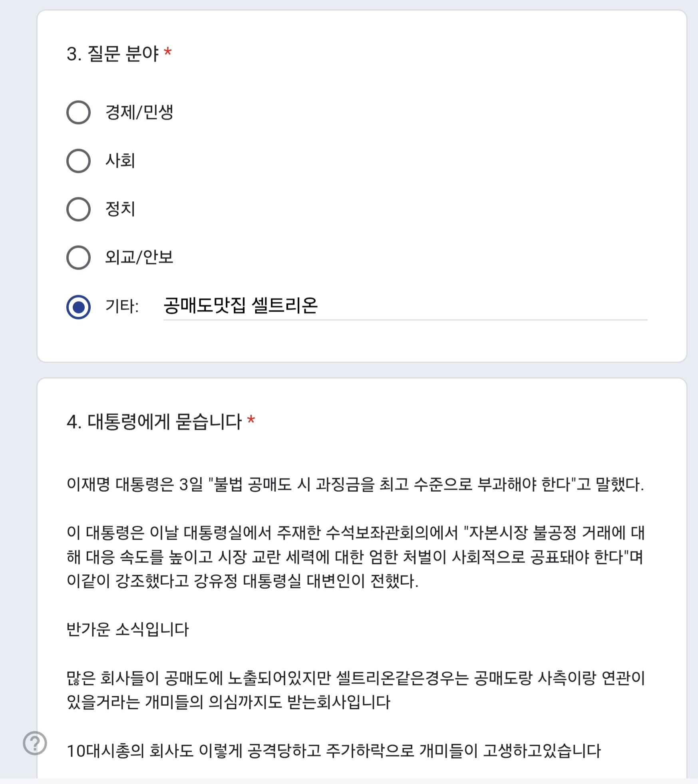The image size is (698, 784).
Task: Place cursor in 이재명 대통령은 3일 line
Action: pyautogui.click(x=355, y=485)
